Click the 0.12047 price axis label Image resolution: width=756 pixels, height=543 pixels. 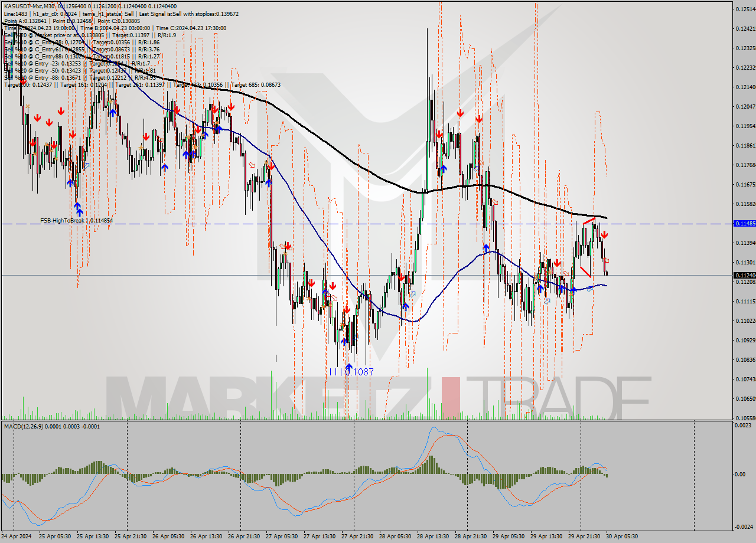pos(745,106)
